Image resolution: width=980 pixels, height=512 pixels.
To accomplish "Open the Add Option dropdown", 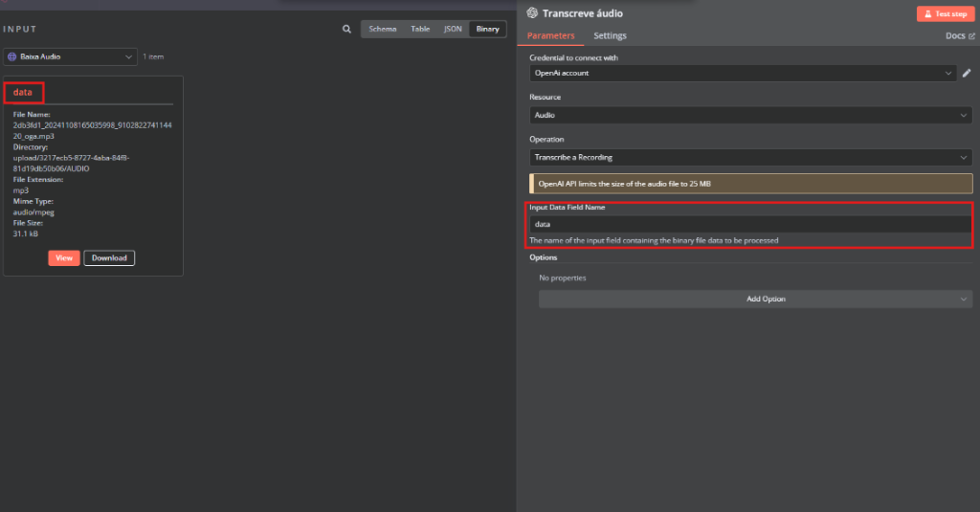I will point(756,299).
